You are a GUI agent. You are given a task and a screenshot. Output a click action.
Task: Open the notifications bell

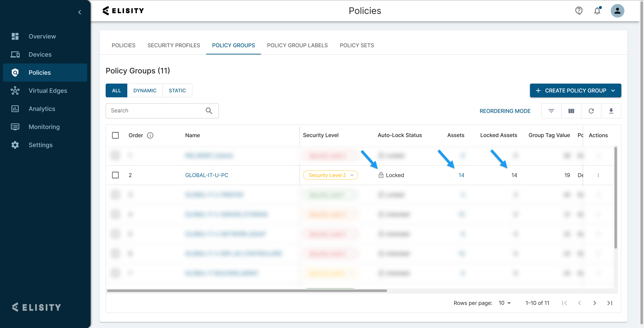click(x=597, y=11)
